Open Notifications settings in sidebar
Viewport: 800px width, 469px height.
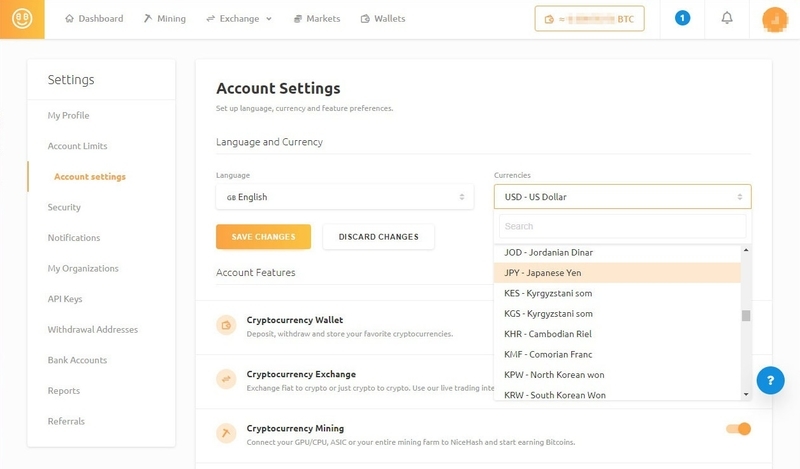coord(74,238)
